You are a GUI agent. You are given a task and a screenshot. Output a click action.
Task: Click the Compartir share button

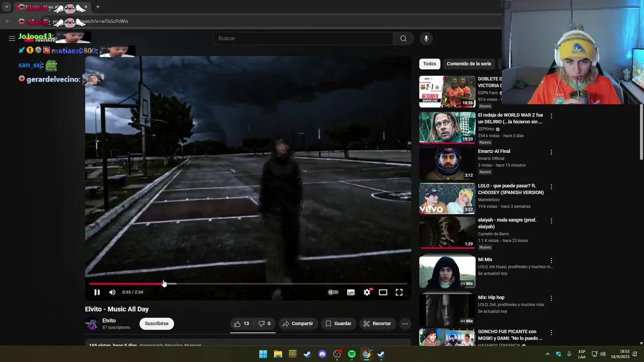(298, 324)
